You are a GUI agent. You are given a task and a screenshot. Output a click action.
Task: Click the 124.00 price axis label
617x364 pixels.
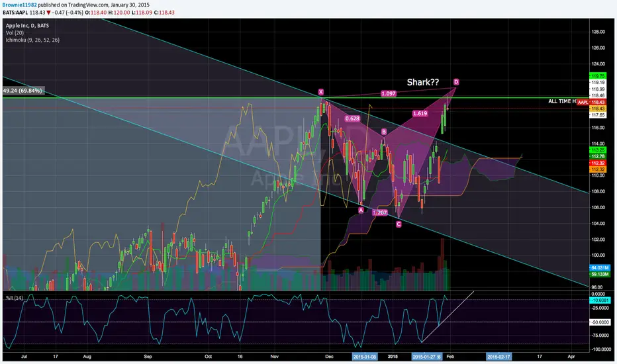(598, 64)
